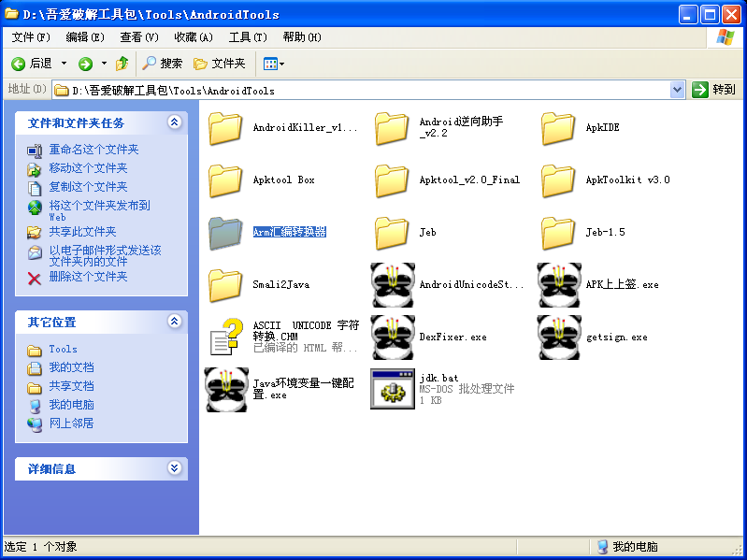Select the DexFixer.exe panda icon
Viewport: 747px width, 560px height.
(x=393, y=337)
